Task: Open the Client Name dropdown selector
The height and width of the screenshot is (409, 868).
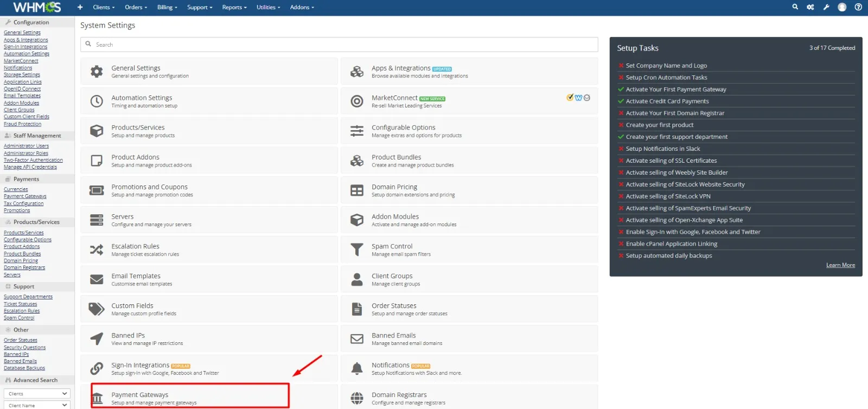Action: pos(37,405)
